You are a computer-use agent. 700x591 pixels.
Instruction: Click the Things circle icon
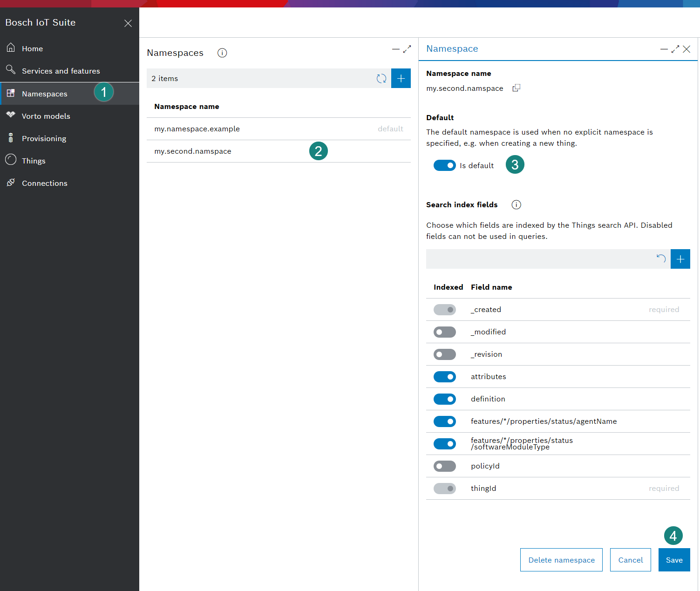pyautogui.click(x=11, y=160)
